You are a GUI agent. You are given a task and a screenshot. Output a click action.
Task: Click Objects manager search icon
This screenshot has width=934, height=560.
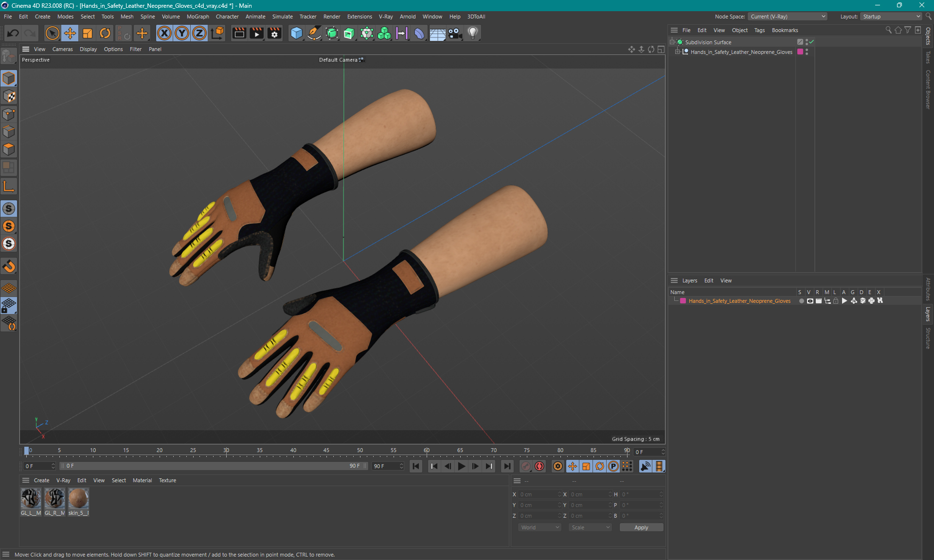pos(888,30)
